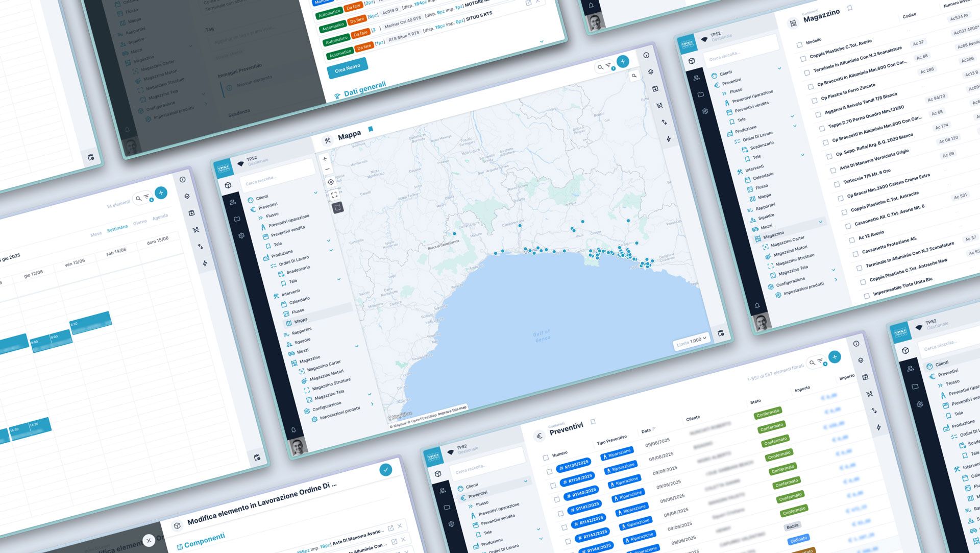980x553 pixels.
Task: Check the row R1141/2025 checkbox
Action: click(x=560, y=514)
